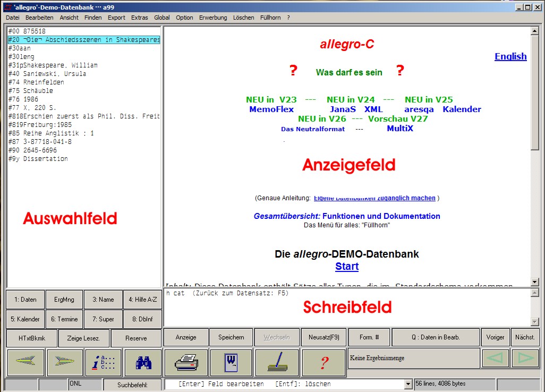Click the Schreibfeld scrollbar down arrow
The height and width of the screenshot is (392, 545).
point(535,322)
